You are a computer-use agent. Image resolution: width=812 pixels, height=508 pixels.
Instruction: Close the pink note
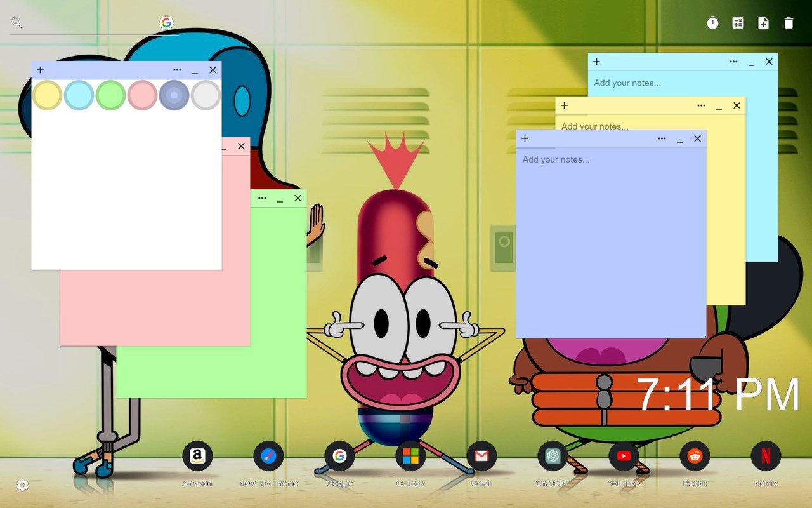click(x=241, y=146)
